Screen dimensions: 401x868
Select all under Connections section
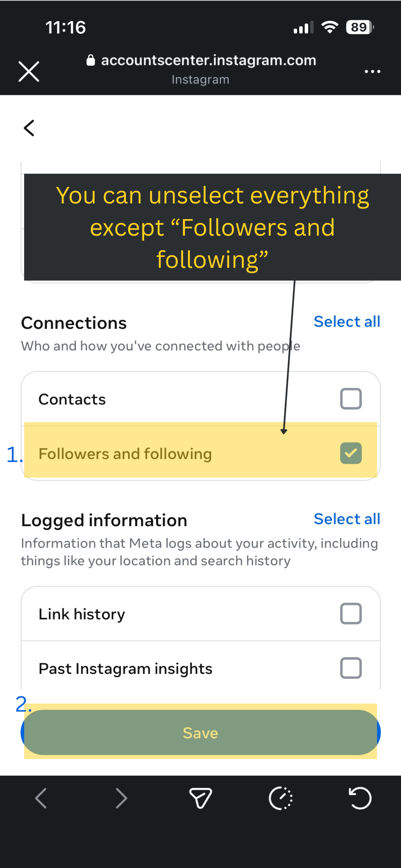pos(347,322)
